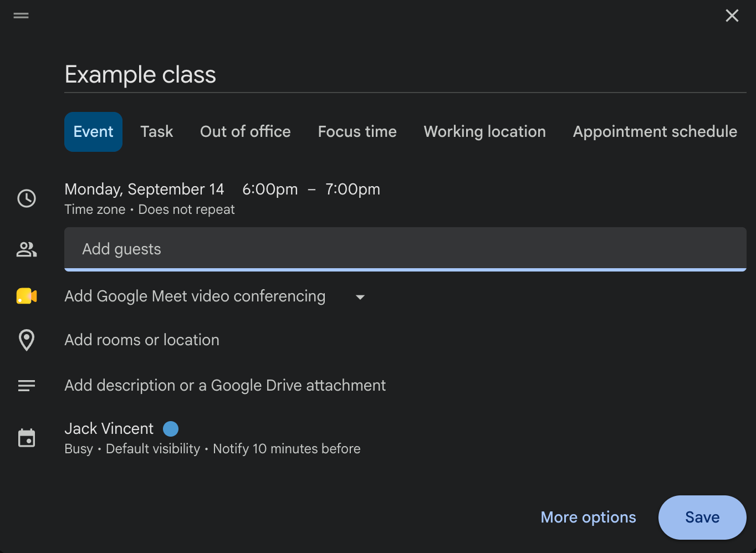756x553 pixels.
Task: Click the calendar icon next to Jack Vincent
Action: (x=27, y=438)
